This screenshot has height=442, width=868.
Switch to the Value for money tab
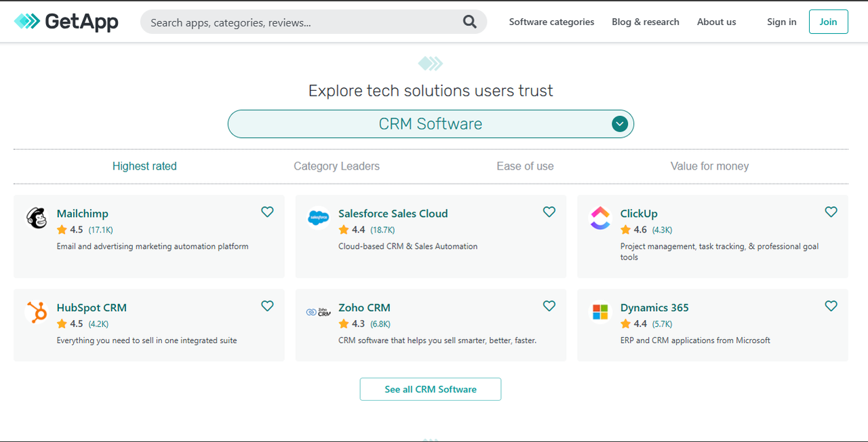pyautogui.click(x=709, y=166)
